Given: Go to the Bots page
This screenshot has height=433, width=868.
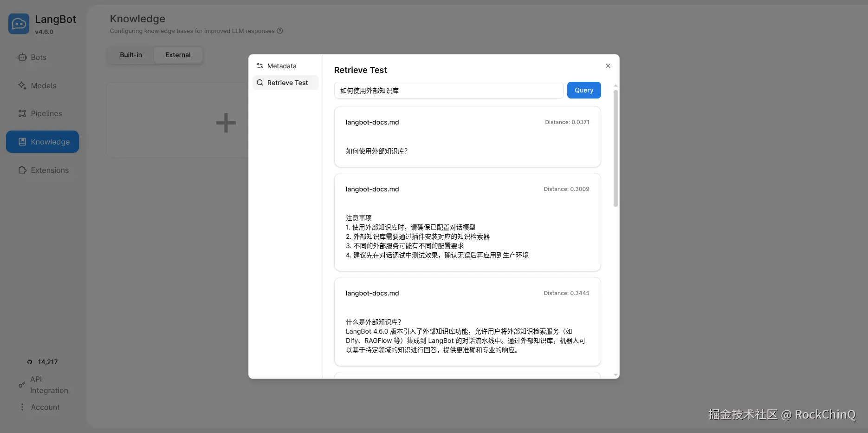Looking at the screenshot, I should (42, 57).
